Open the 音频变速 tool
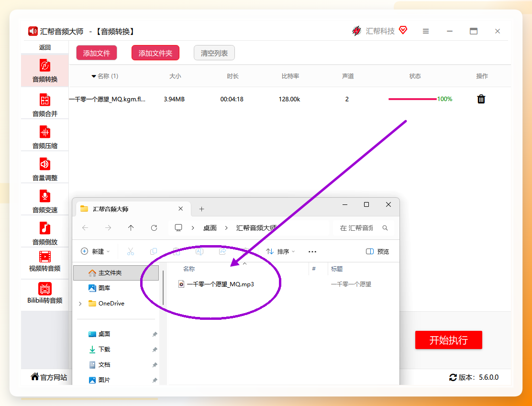532x406 pixels. tap(45, 201)
